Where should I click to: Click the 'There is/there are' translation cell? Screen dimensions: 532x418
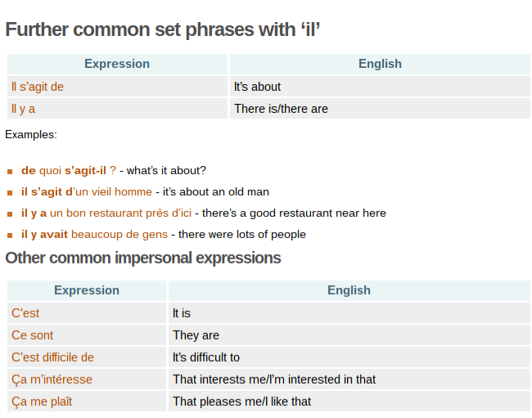tap(281, 109)
